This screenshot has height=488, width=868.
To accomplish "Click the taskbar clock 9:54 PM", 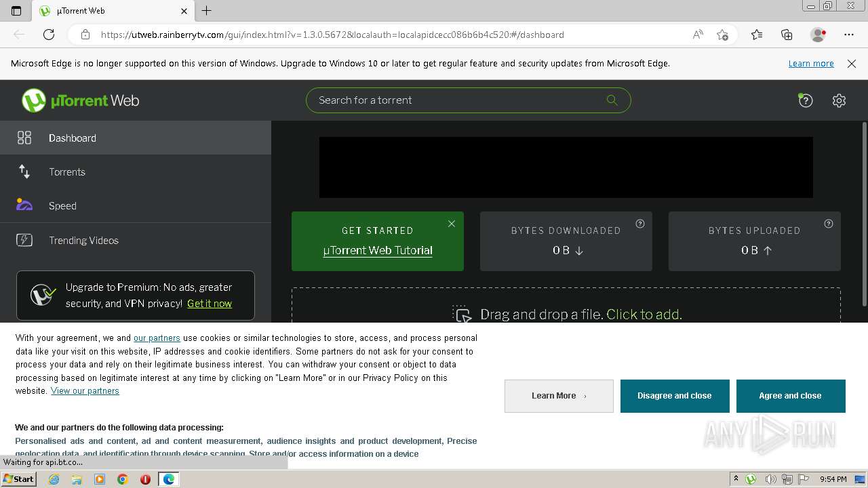I will (833, 479).
